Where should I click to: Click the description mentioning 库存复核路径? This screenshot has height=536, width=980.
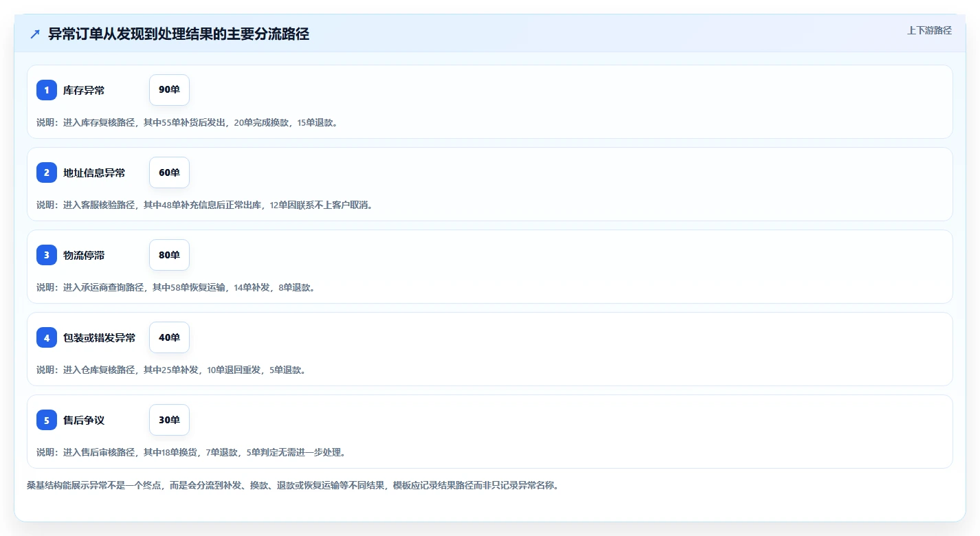[x=187, y=122]
